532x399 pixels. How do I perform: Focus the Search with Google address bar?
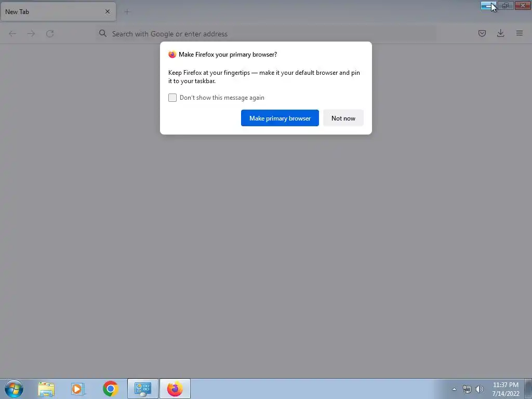coord(265,34)
